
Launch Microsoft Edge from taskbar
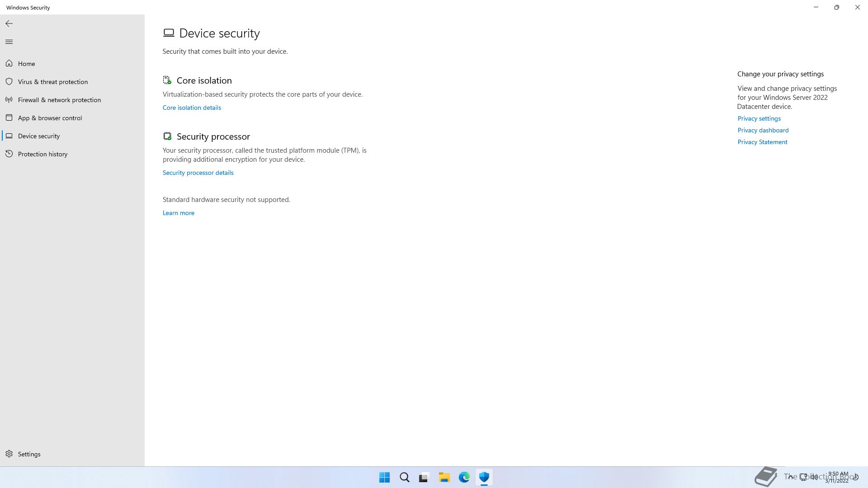(x=464, y=477)
